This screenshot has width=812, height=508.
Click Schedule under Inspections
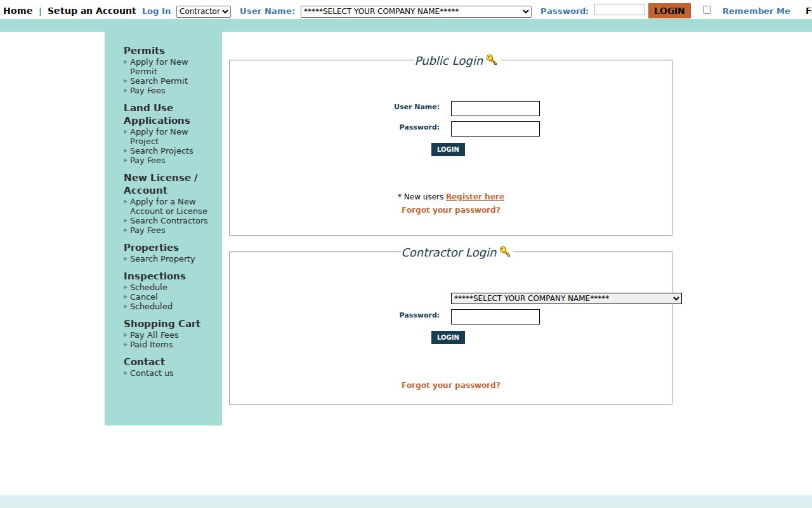click(148, 288)
